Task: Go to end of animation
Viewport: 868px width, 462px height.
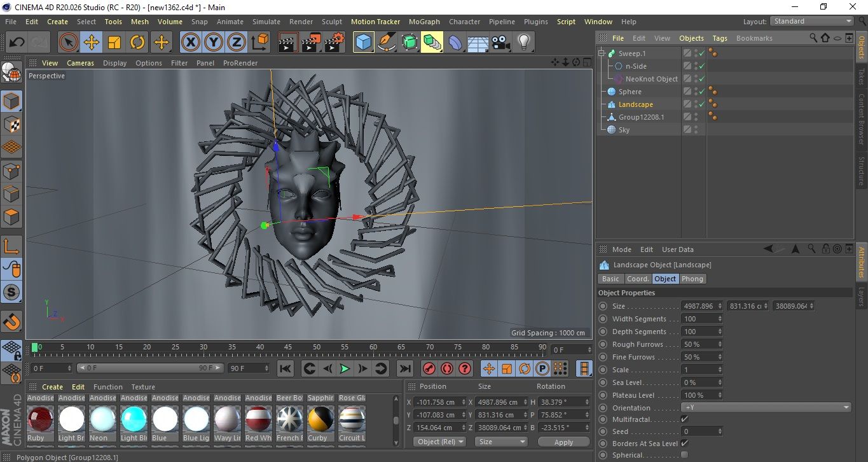Action: 404,368
